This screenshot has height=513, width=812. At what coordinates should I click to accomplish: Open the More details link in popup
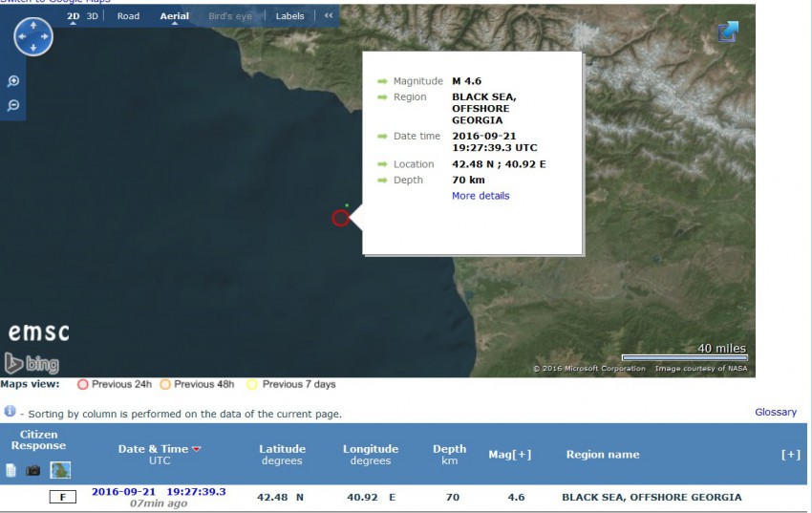[481, 196]
